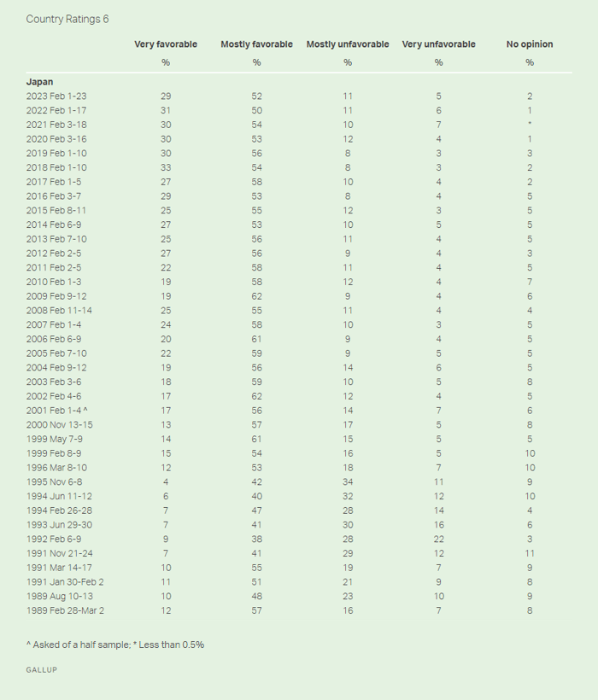Select the '2023 Feb 1-23' row label
This screenshot has width=598, height=700.
click(56, 96)
